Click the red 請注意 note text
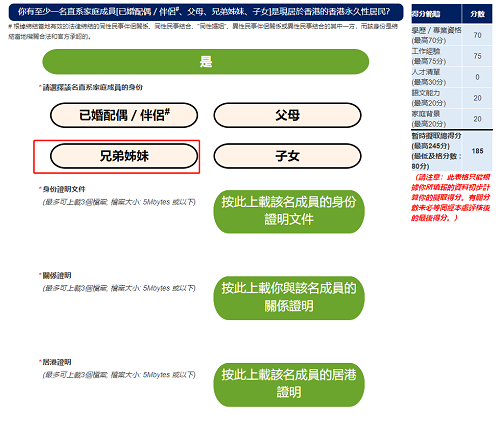500x443 pixels. pyautogui.click(x=450, y=197)
